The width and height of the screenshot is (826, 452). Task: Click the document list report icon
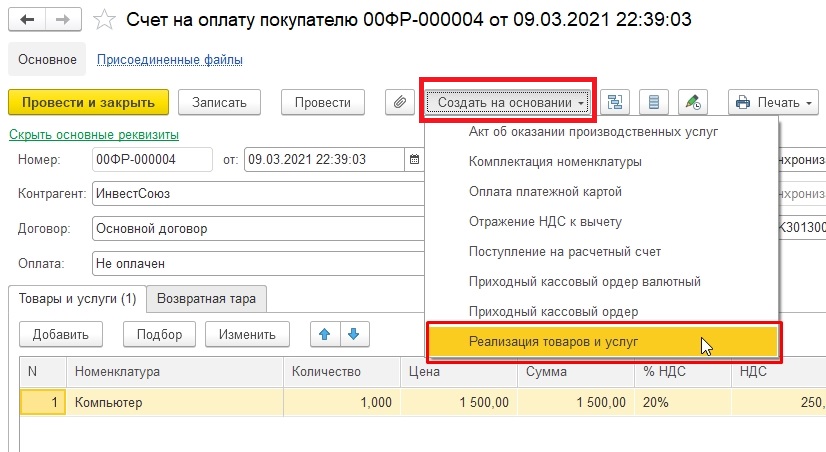(654, 102)
